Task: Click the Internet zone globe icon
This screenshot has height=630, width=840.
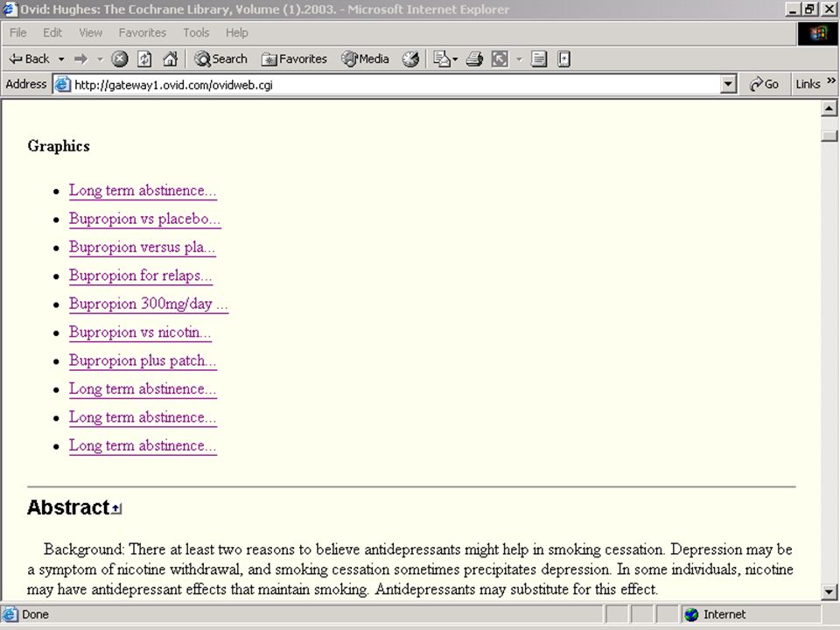Action: click(691, 614)
